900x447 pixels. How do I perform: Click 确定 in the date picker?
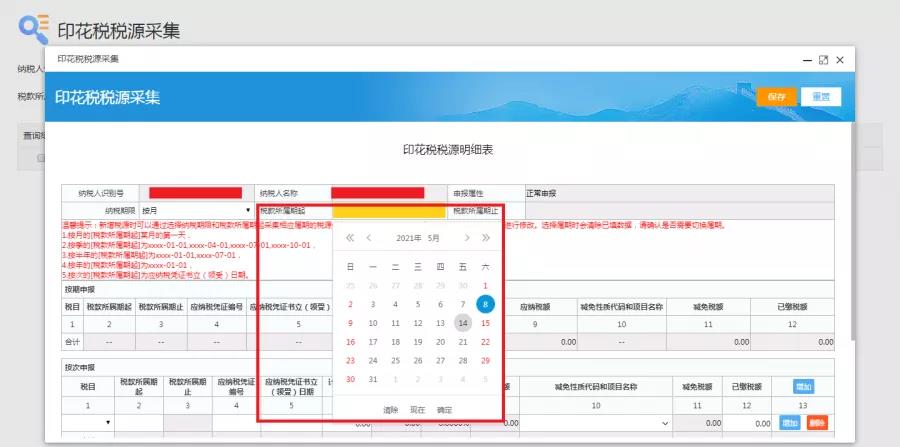(444, 410)
